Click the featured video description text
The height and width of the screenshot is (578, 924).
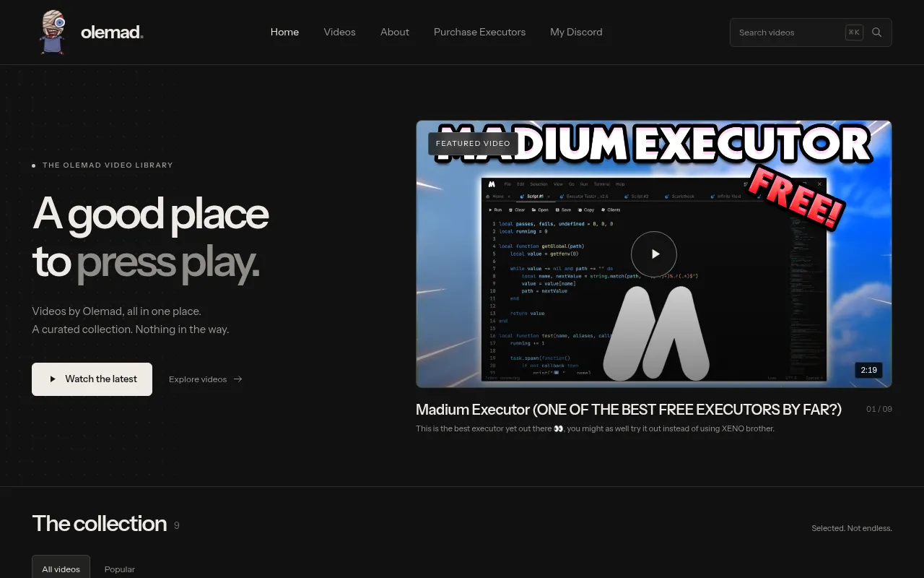[595, 428]
